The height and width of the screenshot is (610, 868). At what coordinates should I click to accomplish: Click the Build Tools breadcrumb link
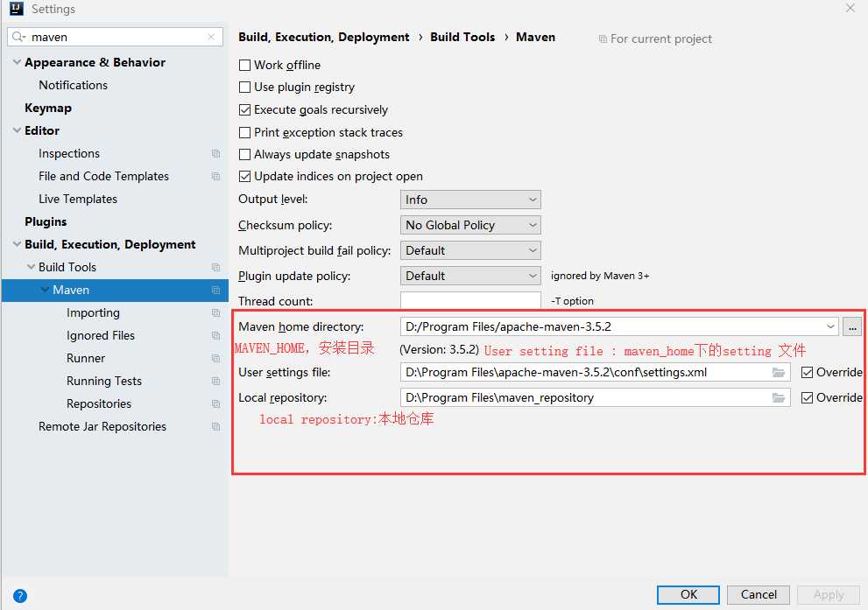tap(462, 38)
